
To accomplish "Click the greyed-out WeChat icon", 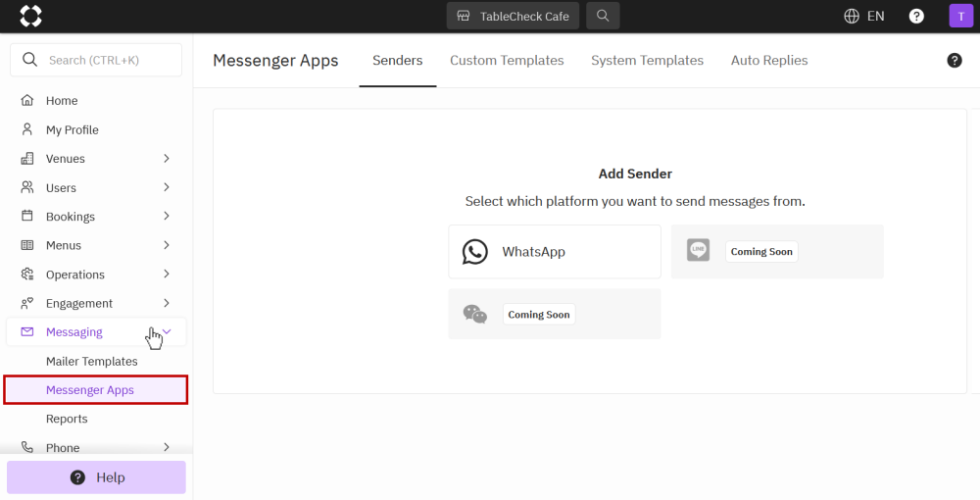I will [x=475, y=314].
